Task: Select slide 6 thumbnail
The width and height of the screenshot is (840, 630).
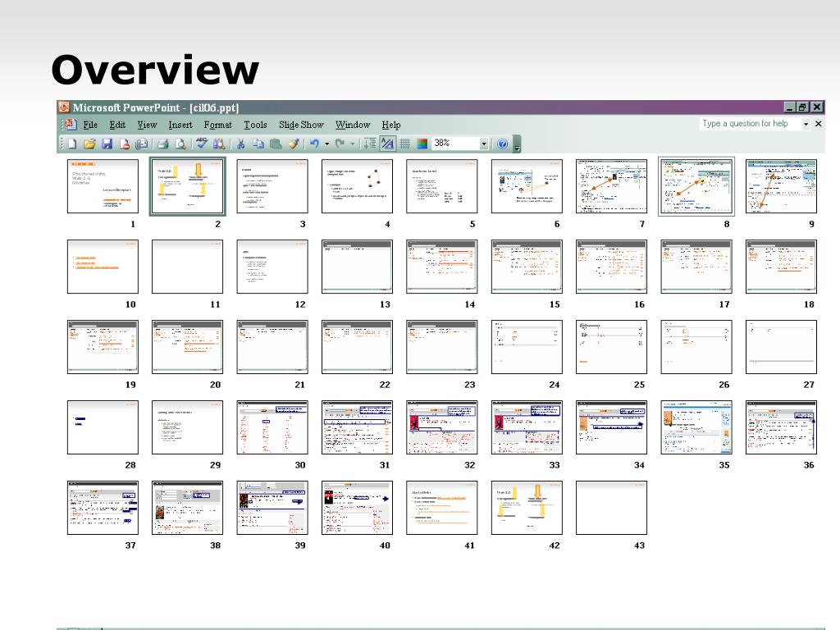Action: click(527, 186)
